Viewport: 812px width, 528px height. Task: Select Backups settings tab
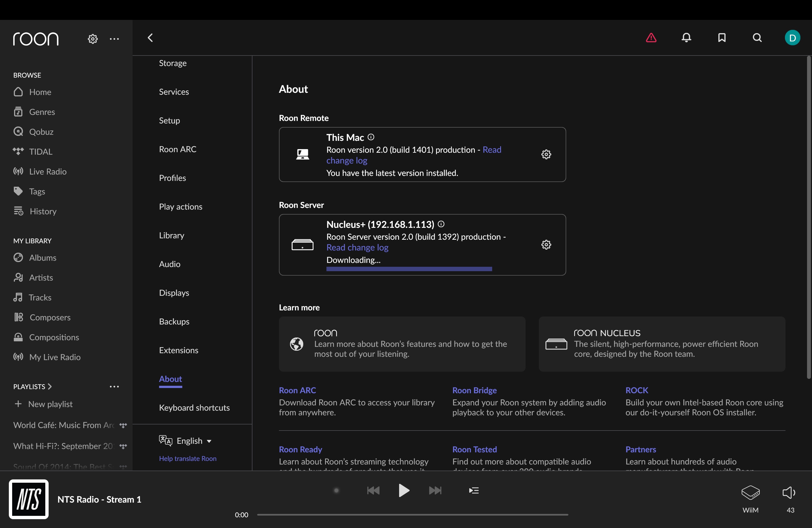click(174, 321)
